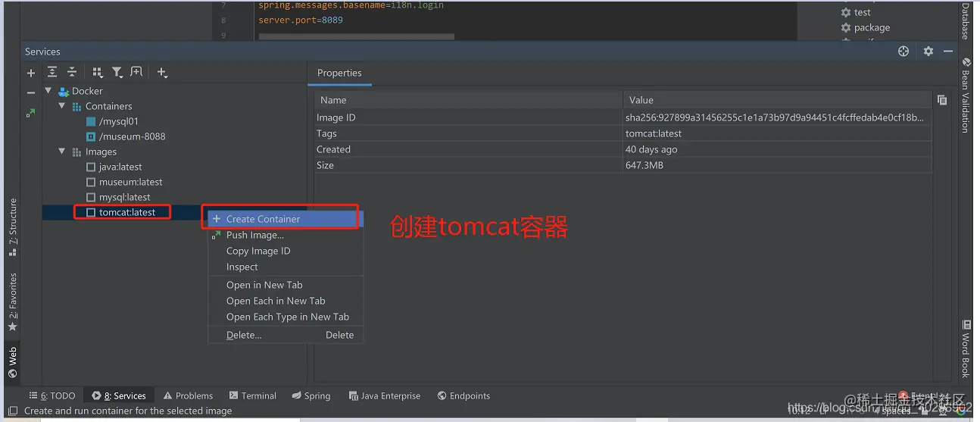Screen dimensions: 980x422
Task: Open the Word Book side panel
Action: [966, 349]
